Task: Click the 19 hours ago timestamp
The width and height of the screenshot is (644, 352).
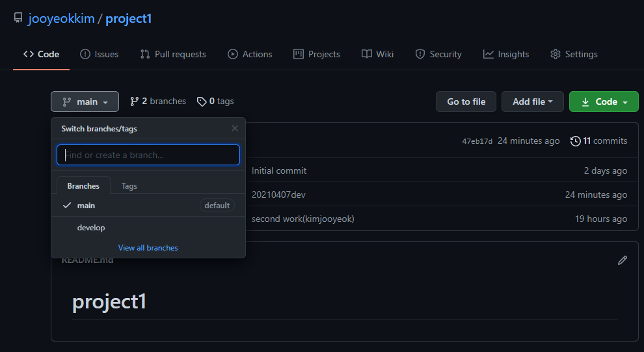Action: [601, 219]
